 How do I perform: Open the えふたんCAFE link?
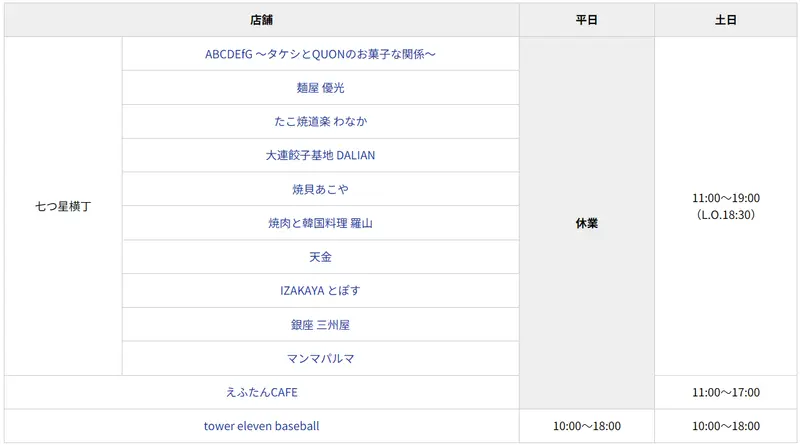click(x=262, y=392)
